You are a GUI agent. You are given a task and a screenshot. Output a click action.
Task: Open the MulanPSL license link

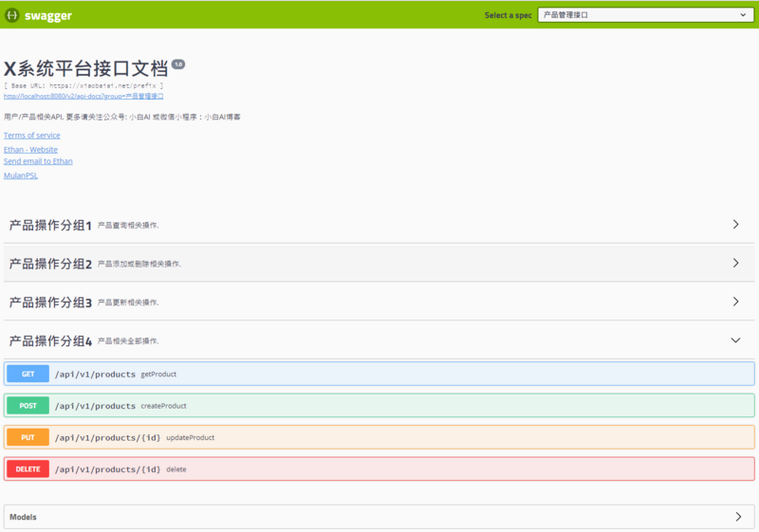click(21, 175)
